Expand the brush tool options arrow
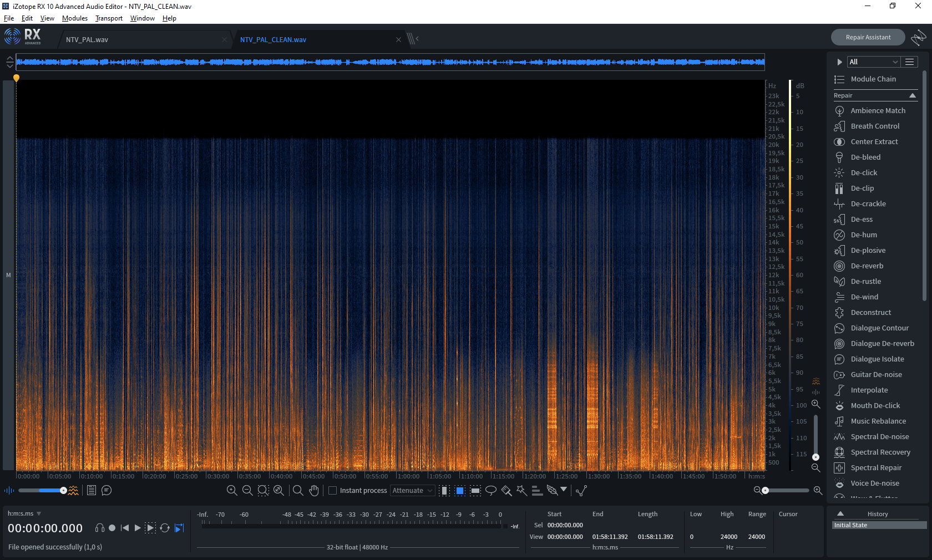 click(564, 490)
